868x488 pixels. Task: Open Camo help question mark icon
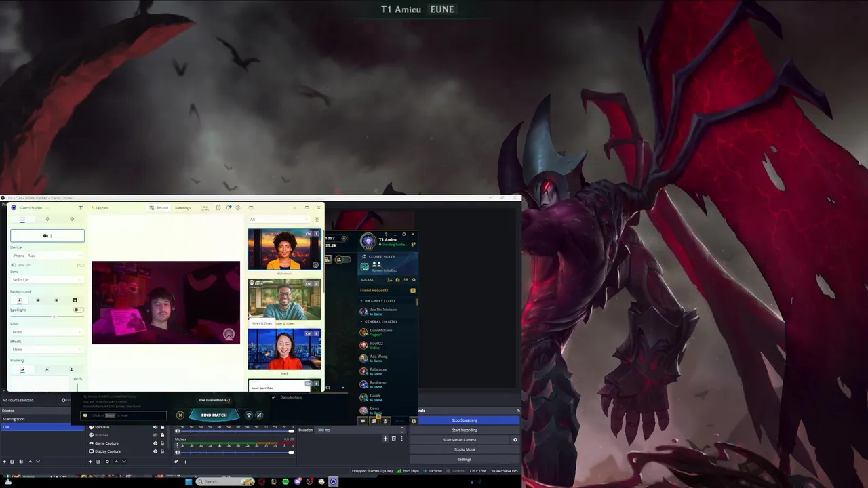pos(238,207)
